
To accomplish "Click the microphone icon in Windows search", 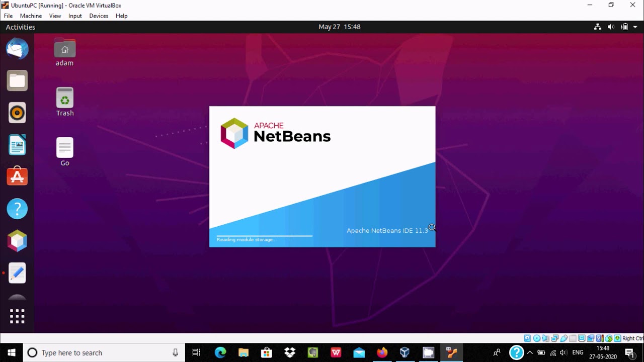I will (175, 352).
